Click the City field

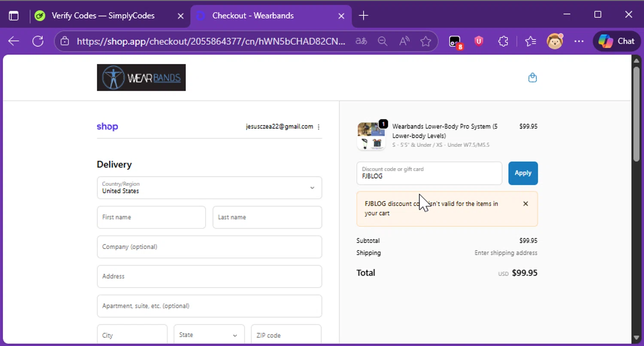point(132,335)
